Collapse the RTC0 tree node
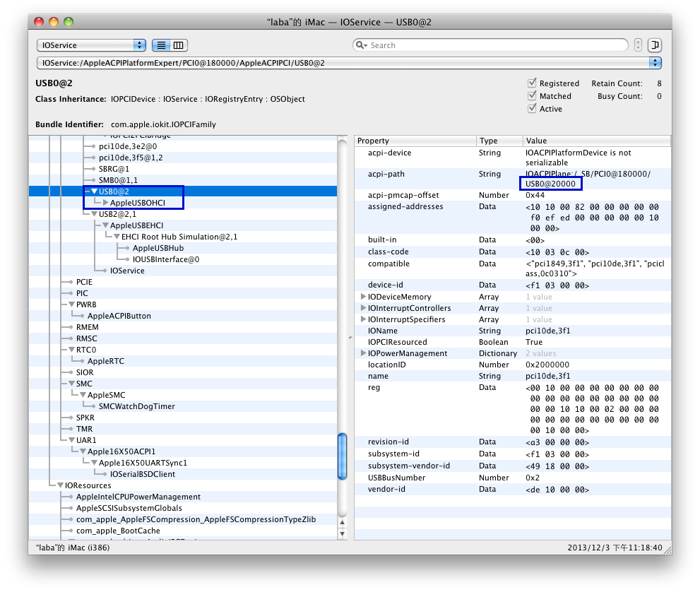This screenshot has width=700, height=597. (71, 350)
